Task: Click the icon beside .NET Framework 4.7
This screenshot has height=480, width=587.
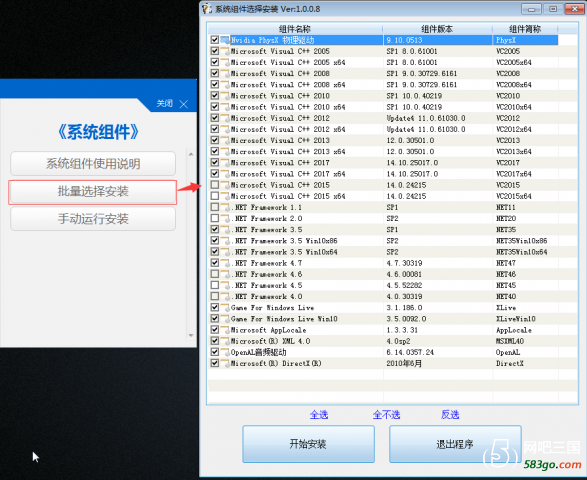Action: 225,263
